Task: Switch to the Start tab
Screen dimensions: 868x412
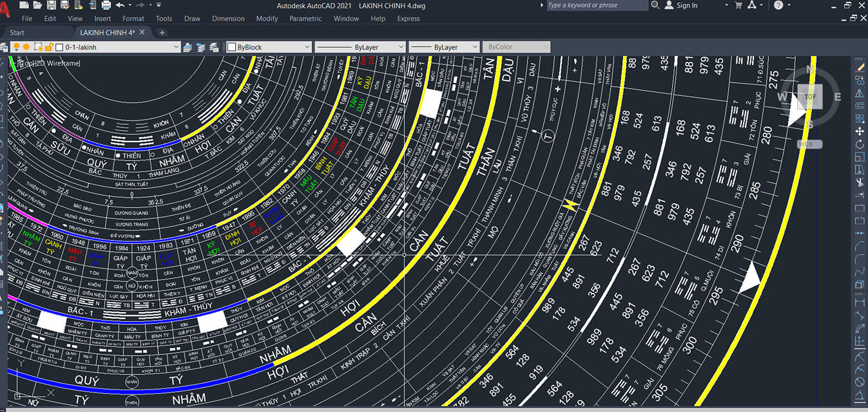Action: pos(17,32)
